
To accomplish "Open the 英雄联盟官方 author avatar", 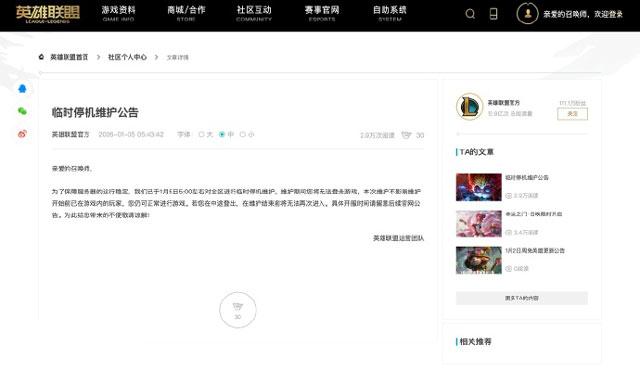I will pos(469,107).
